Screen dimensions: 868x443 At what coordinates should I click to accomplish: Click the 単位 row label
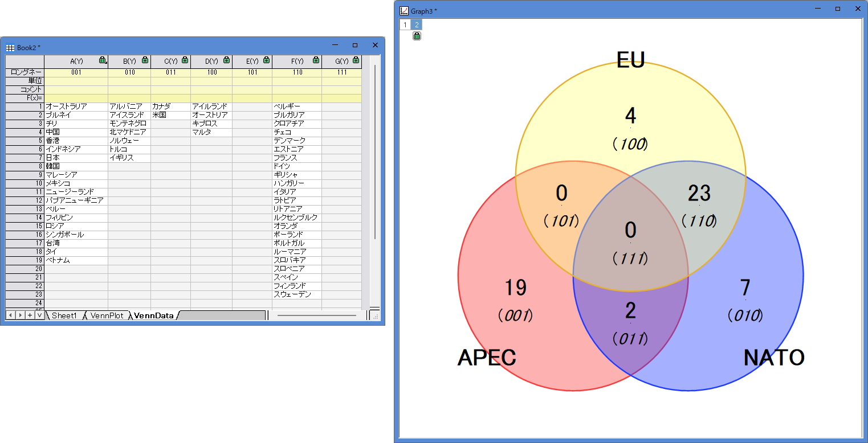click(25, 81)
